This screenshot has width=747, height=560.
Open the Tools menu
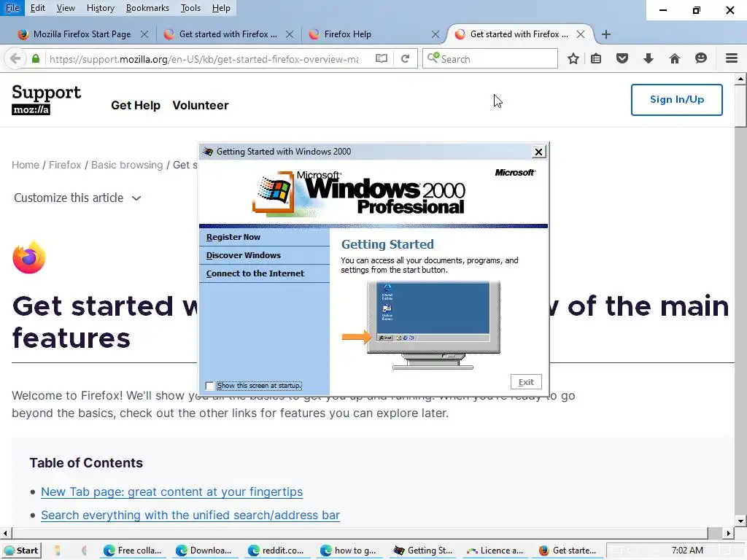190,7
